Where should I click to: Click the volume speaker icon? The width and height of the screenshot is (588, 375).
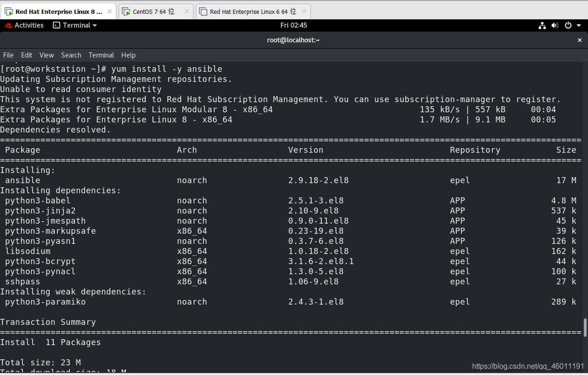[555, 26]
